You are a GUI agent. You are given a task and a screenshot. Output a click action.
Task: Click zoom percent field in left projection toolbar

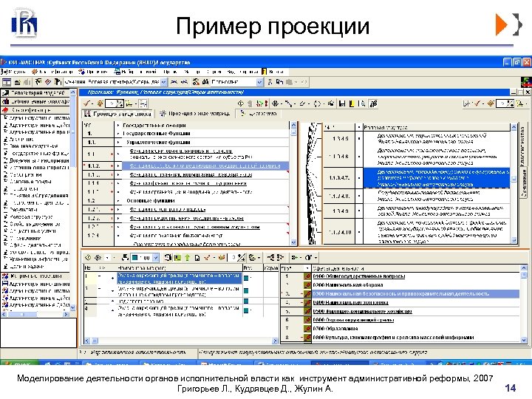pyautogui.click(x=115, y=103)
